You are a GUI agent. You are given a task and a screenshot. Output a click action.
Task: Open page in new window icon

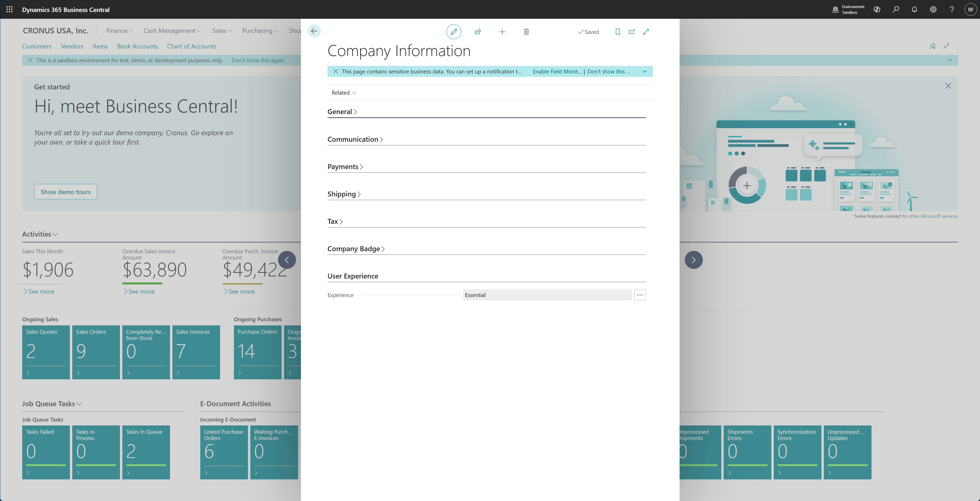632,32
